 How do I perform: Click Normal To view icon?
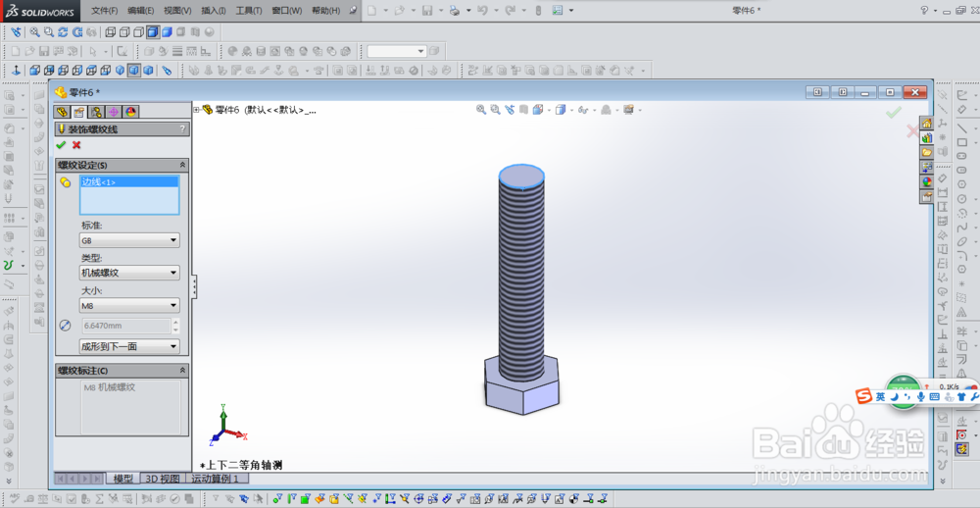tap(17, 70)
